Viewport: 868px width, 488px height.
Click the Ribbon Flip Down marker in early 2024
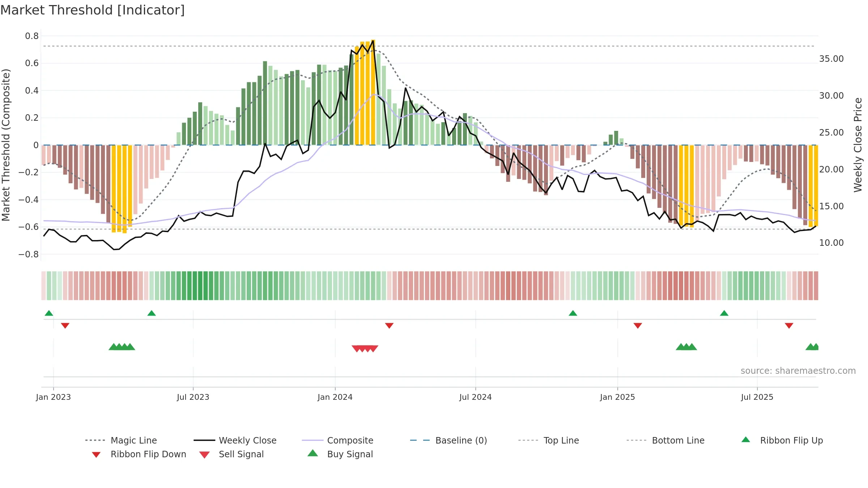click(x=389, y=326)
